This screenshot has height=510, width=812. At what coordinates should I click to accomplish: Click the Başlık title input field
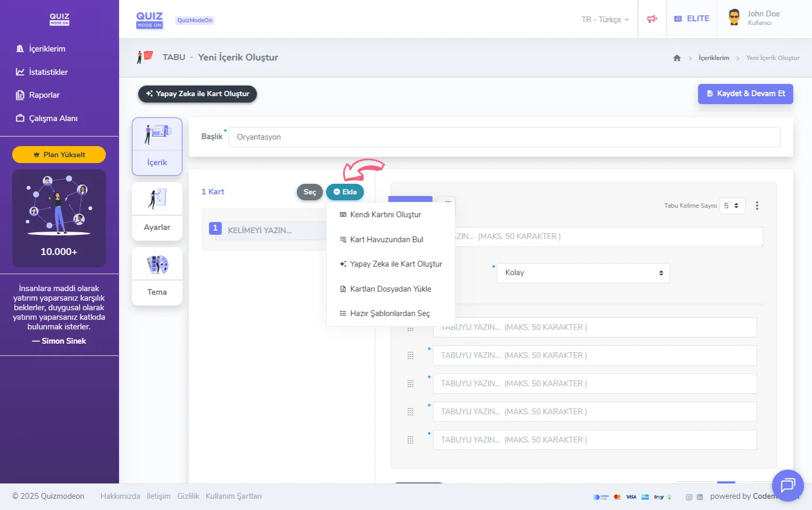point(504,137)
